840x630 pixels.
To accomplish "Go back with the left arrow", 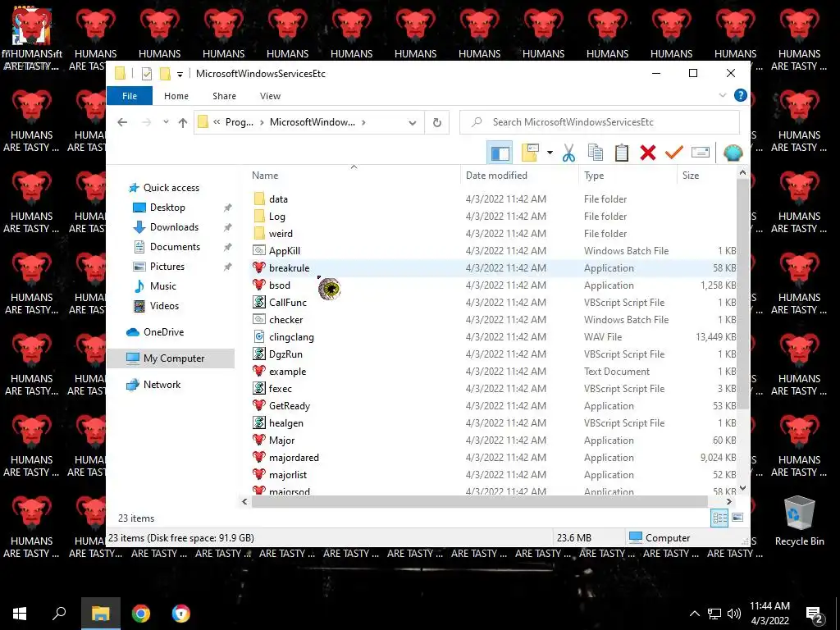I will click(122, 122).
